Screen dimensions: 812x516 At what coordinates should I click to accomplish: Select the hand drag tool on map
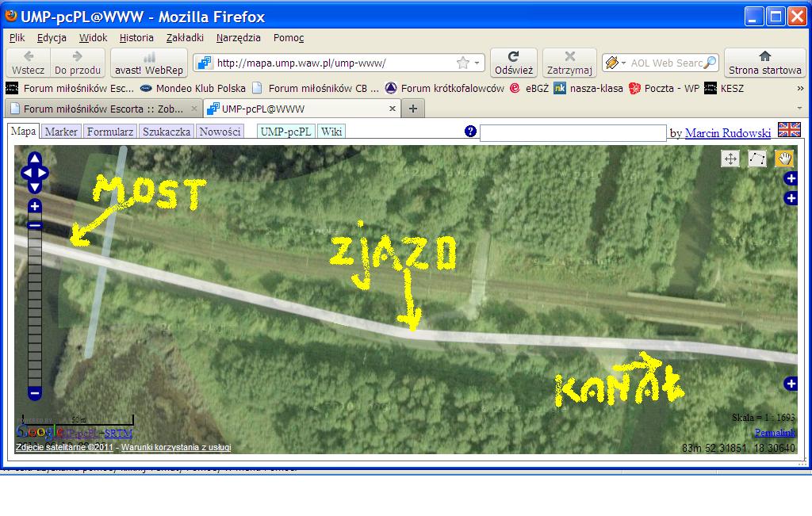(x=783, y=159)
